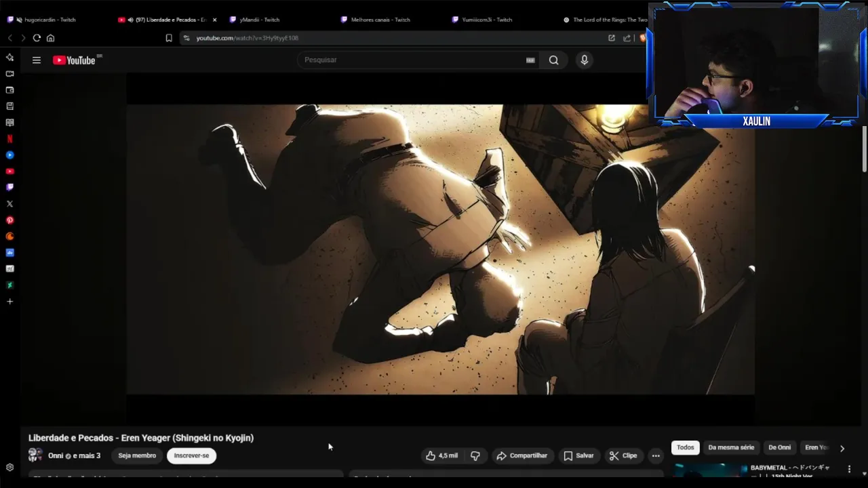Select the Todos filter chip
Image resolution: width=868 pixels, height=488 pixels.
click(x=686, y=447)
